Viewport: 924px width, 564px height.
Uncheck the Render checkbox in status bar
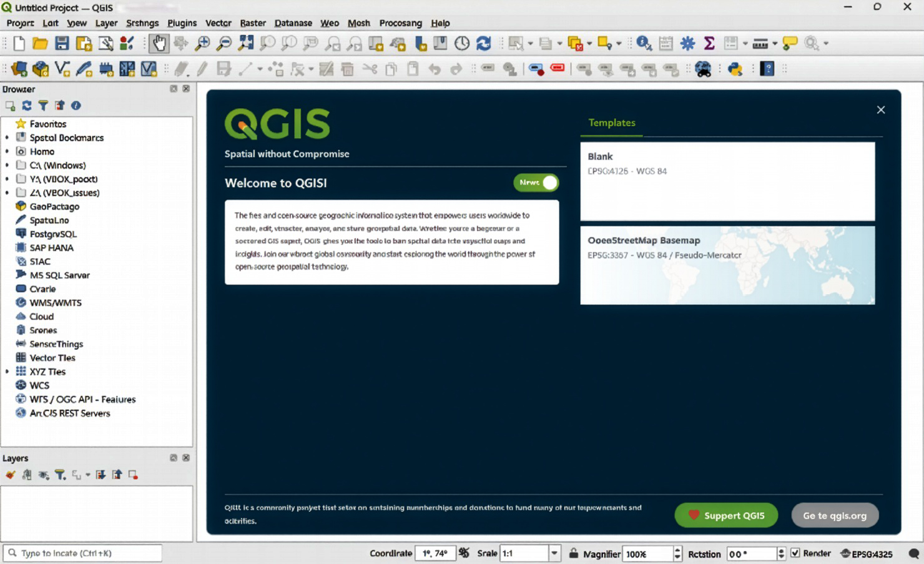click(795, 553)
